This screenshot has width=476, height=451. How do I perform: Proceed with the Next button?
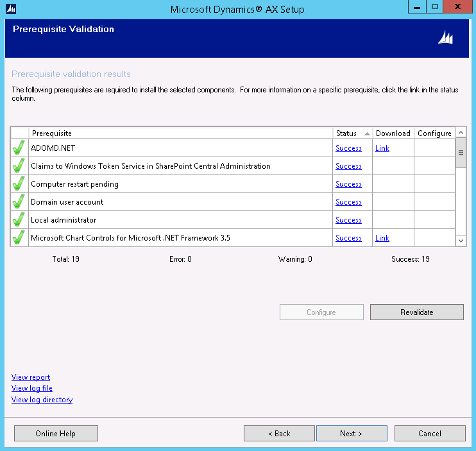pos(352,434)
